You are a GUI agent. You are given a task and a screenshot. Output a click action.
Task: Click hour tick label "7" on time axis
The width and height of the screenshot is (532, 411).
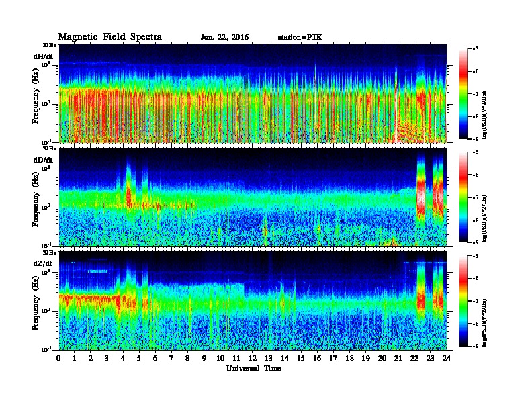172,358
